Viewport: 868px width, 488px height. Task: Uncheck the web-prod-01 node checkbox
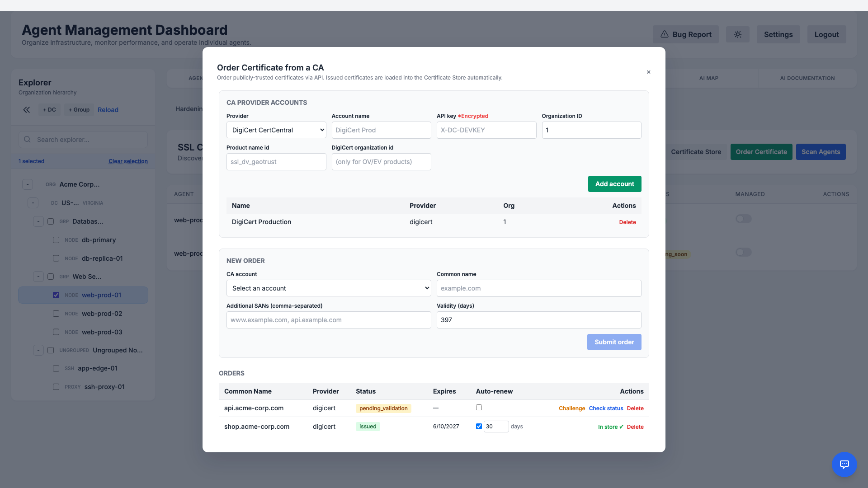click(x=56, y=295)
